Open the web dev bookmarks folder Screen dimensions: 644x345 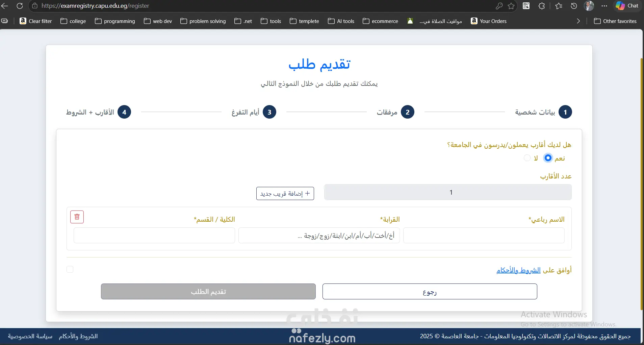[158, 21]
